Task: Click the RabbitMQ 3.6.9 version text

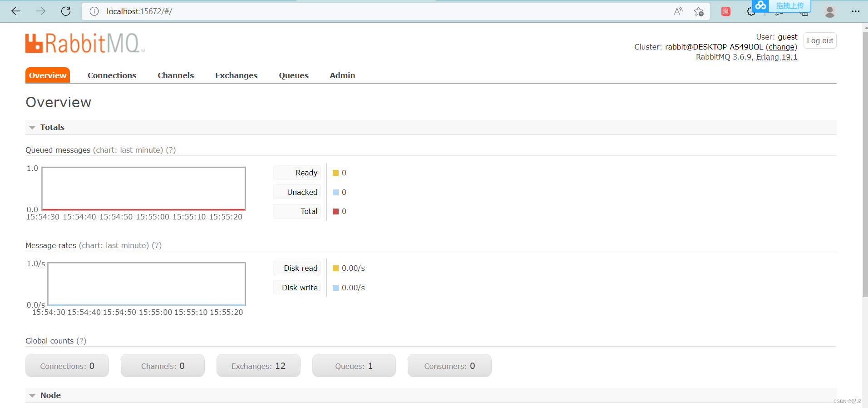Action: [725, 57]
